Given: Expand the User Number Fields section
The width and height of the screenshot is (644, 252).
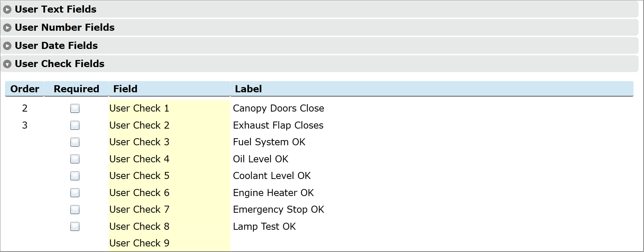Looking at the screenshot, I should coord(64,27).
